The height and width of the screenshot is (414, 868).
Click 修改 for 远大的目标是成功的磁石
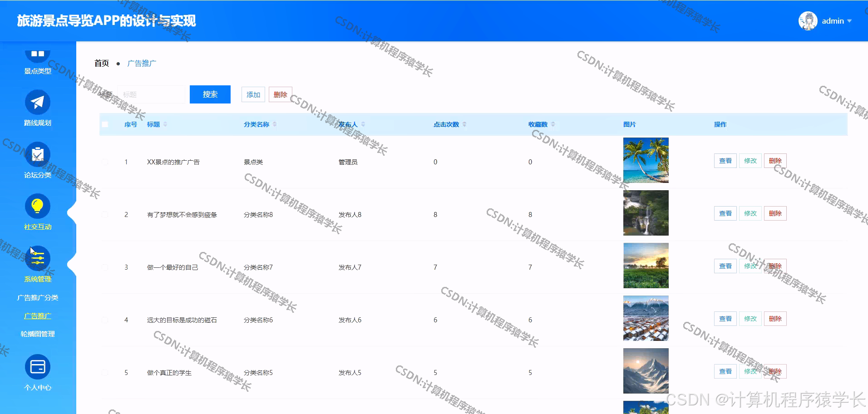pos(750,319)
